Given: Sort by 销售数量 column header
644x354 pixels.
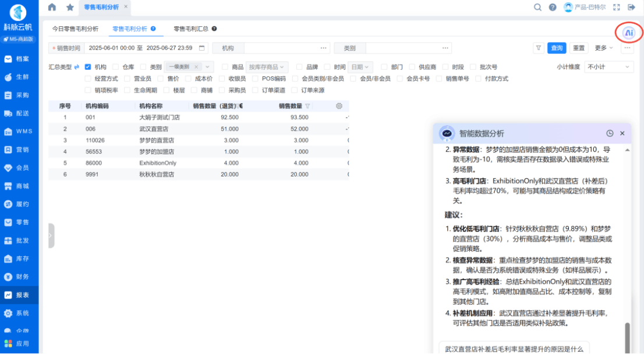Looking at the screenshot, I should pos(291,106).
